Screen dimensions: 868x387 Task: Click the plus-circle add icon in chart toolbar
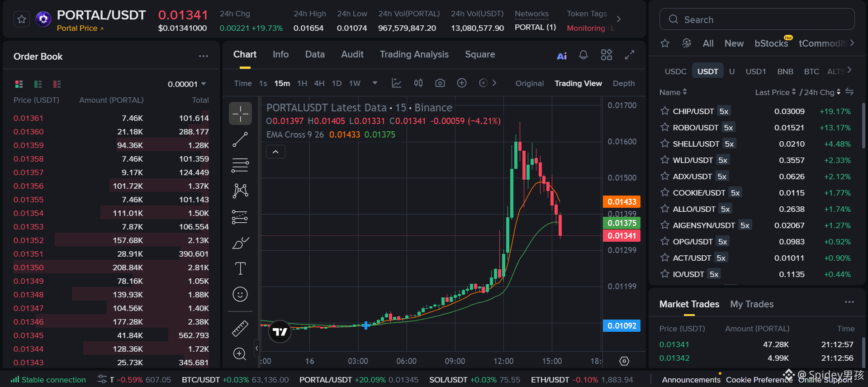462,83
